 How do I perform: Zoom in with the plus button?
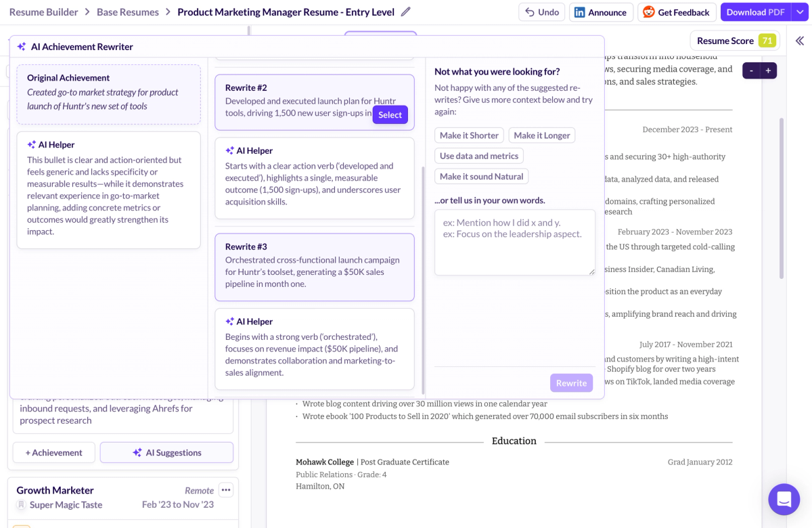pos(768,70)
